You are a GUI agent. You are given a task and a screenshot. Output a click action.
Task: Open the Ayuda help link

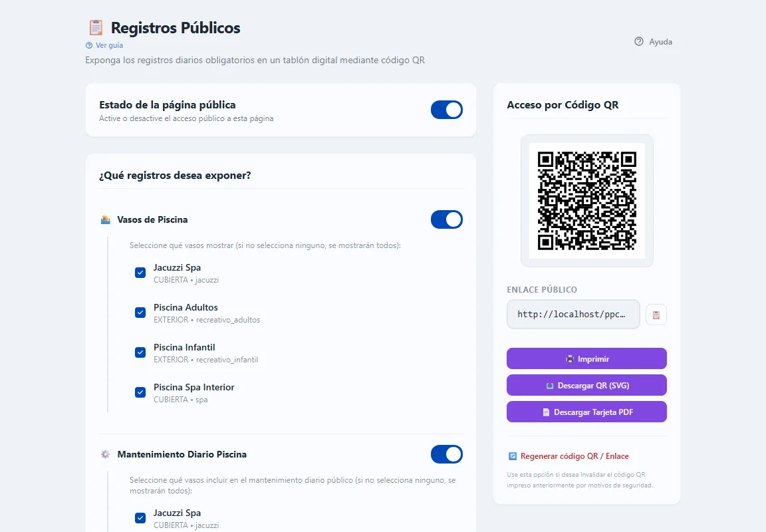(653, 41)
